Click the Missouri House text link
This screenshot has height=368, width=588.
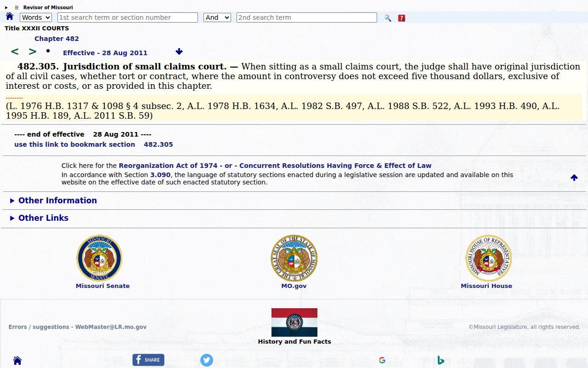pos(486,286)
